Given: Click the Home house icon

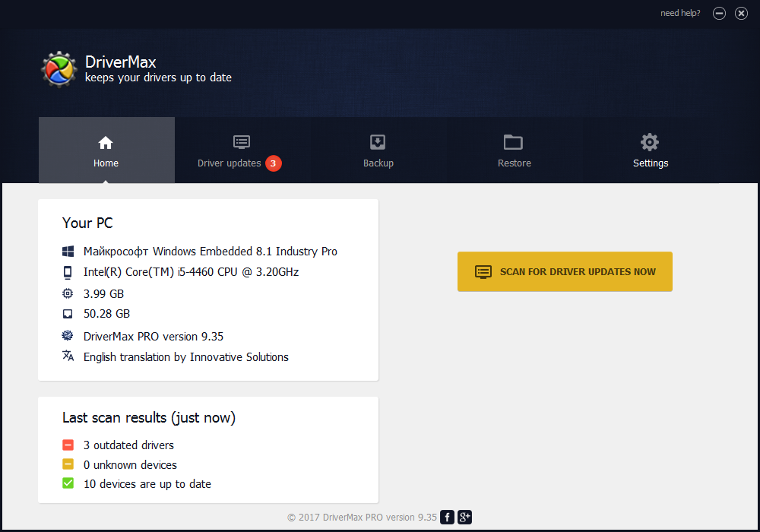Looking at the screenshot, I should [106, 143].
